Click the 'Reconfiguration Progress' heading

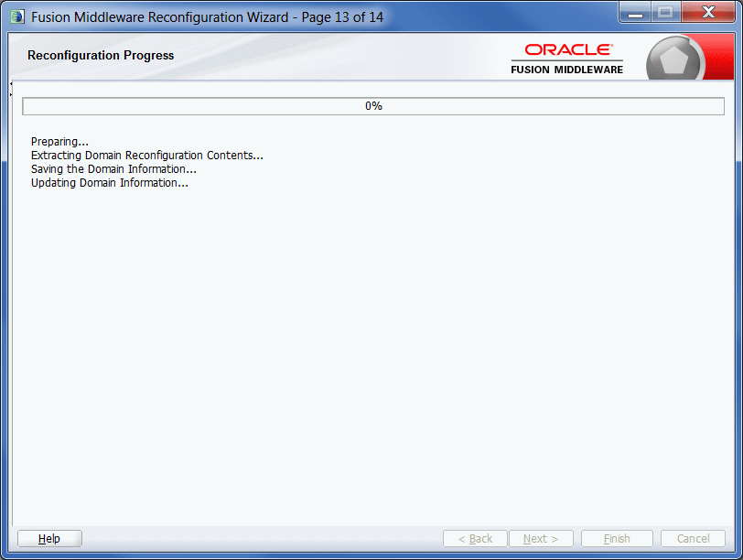click(101, 56)
